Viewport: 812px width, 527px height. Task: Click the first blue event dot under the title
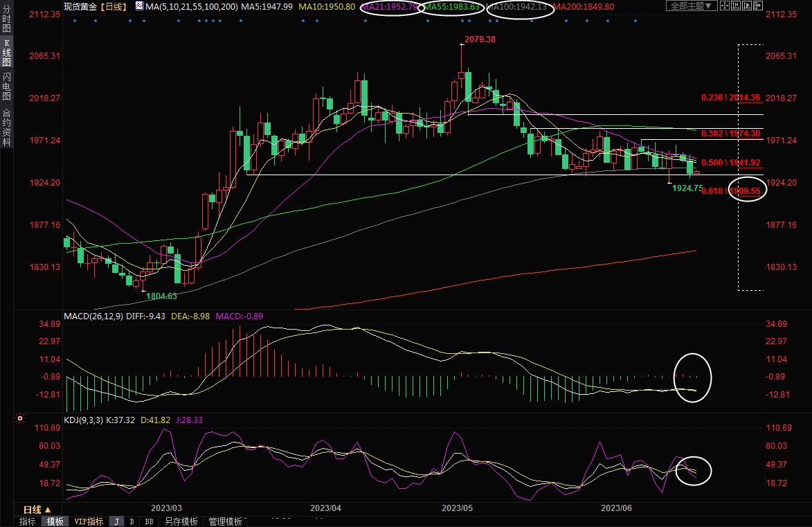tap(74, 20)
